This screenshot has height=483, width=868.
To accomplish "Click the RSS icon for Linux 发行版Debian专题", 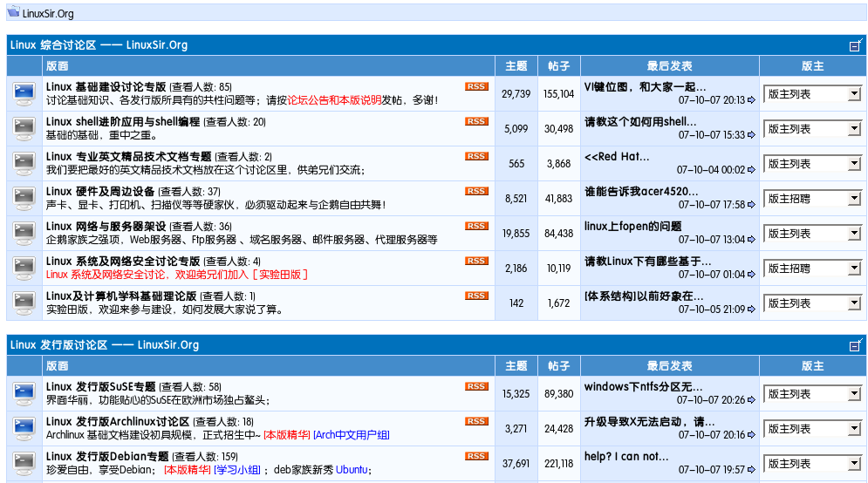I will pos(476,457).
